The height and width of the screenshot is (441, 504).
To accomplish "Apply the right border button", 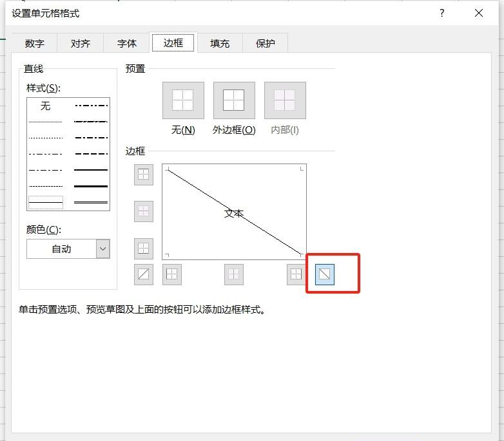I will click(296, 274).
